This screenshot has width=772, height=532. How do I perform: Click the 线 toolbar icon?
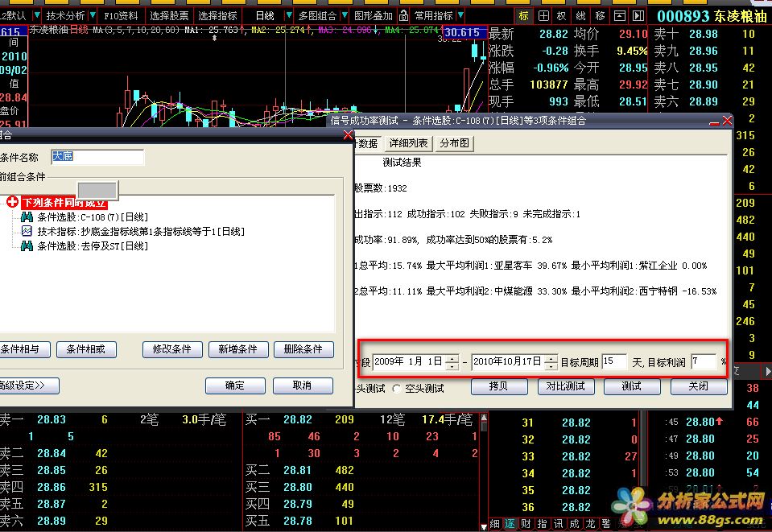(x=581, y=16)
